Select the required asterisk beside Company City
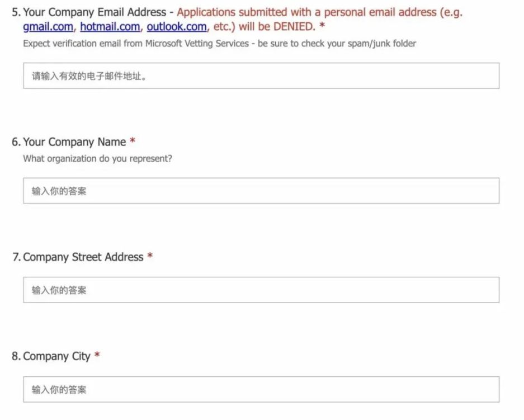 click(x=97, y=355)
